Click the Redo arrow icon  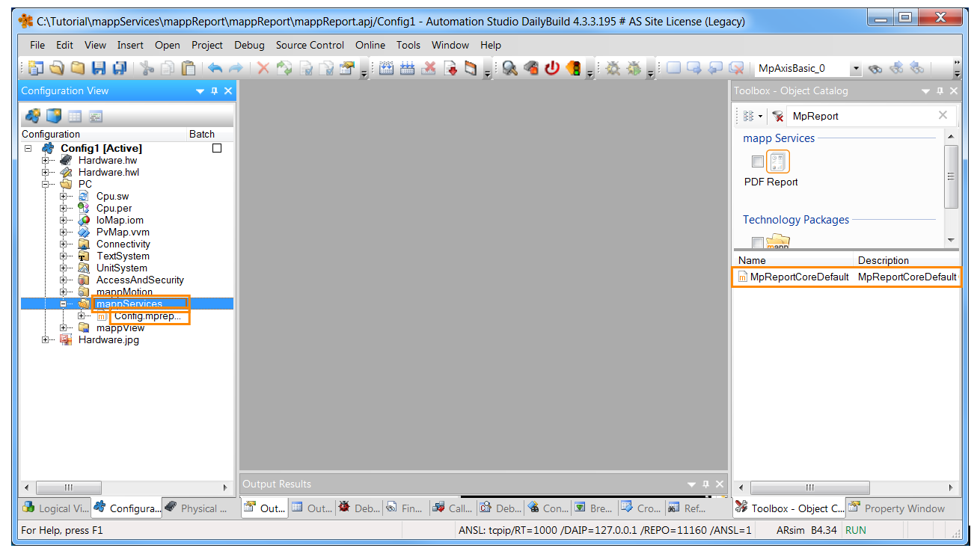pos(236,68)
